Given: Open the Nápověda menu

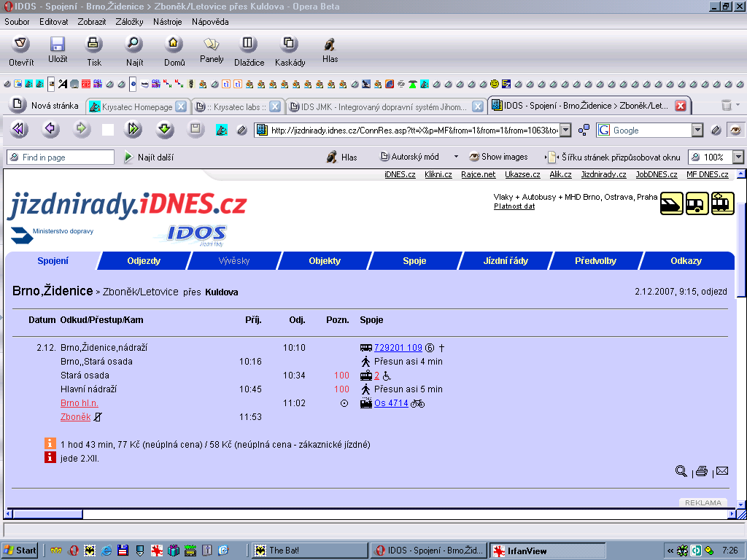Looking at the screenshot, I should 210,22.
